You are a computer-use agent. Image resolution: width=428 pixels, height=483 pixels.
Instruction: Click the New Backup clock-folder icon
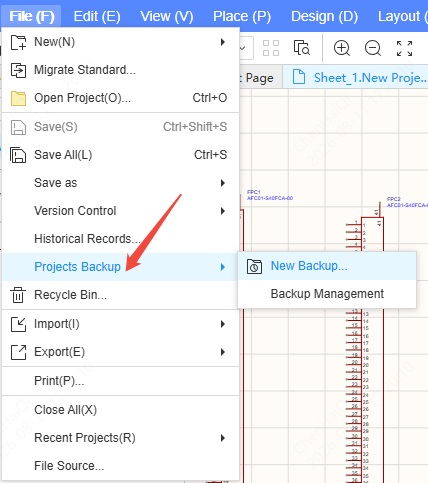(x=254, y=266)
